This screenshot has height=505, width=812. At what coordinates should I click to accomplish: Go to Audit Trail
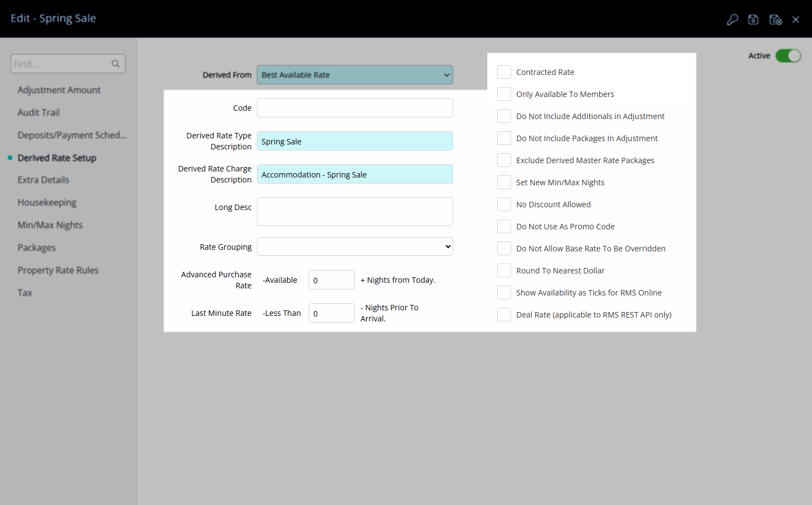pyautogui.click(x=39, y=112)
